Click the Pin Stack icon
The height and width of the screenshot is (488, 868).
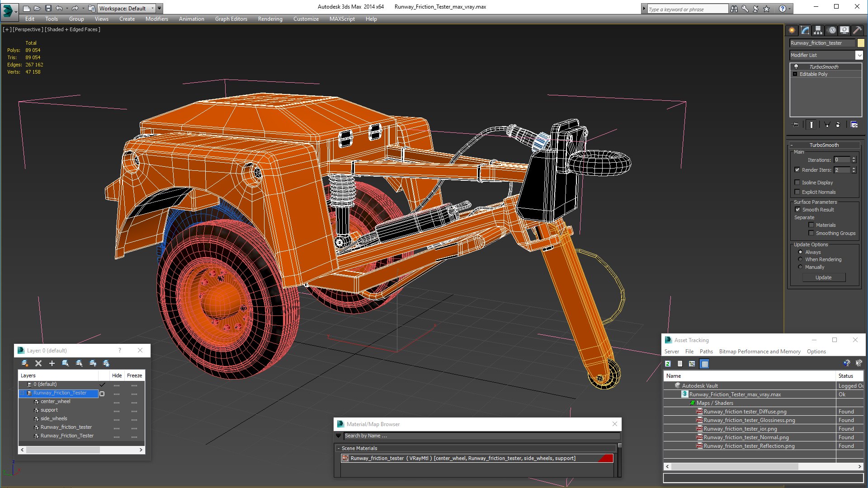(796, 125)
